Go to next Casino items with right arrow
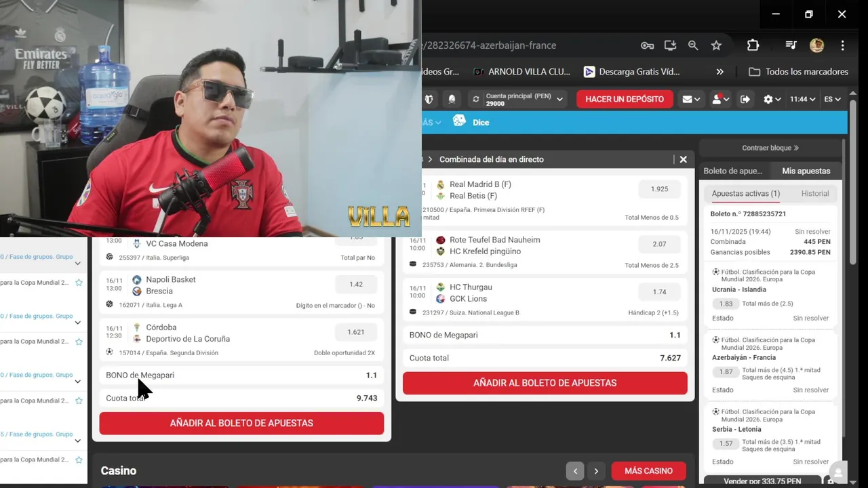Viewport: 868px width, 488px height. (596, 471)
